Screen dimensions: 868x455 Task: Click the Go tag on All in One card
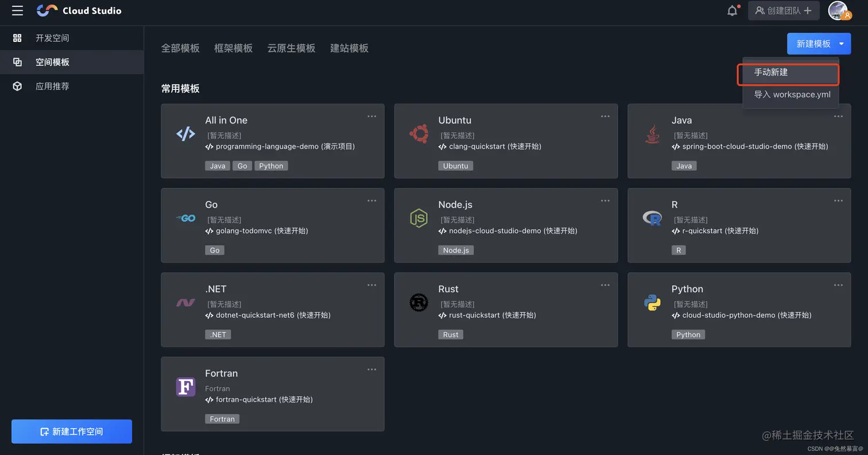click(x=242, y=166)
